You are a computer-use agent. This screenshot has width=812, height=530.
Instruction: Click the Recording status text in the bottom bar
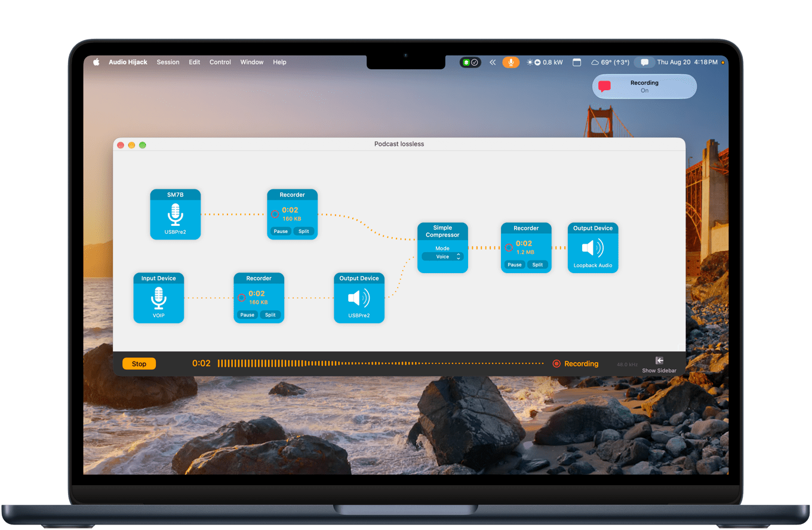581,364
